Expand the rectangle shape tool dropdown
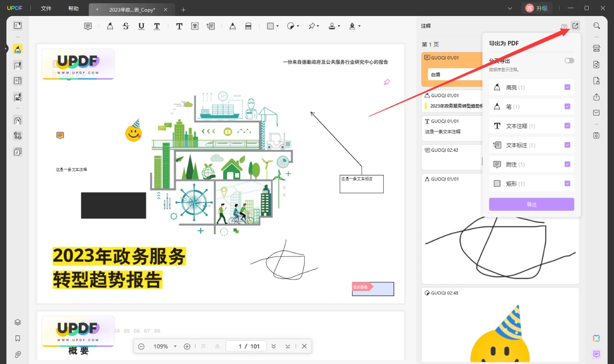Viewport: 614px width, 364px height. point(277,27)
